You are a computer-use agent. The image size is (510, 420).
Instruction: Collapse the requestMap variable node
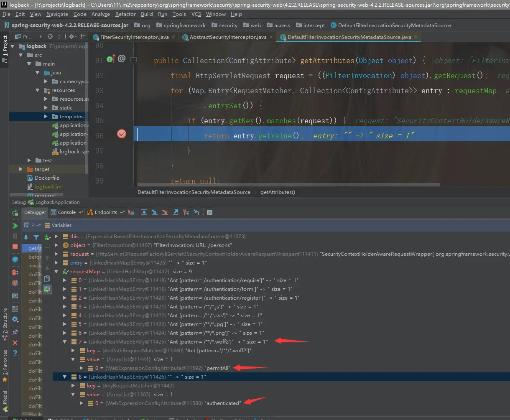click(57, 272)
